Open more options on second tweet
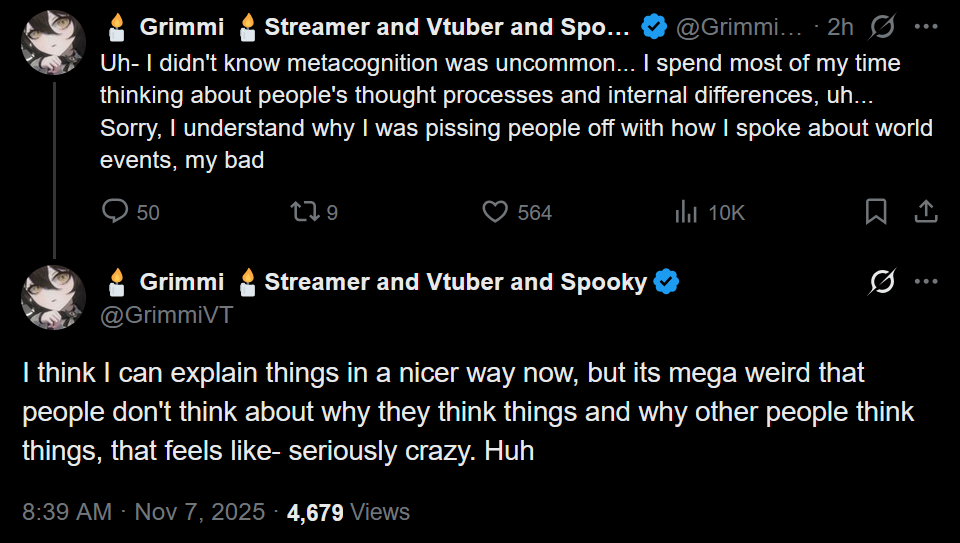Image resolution: width=960 pixels, height=543 pixels. 926,282
